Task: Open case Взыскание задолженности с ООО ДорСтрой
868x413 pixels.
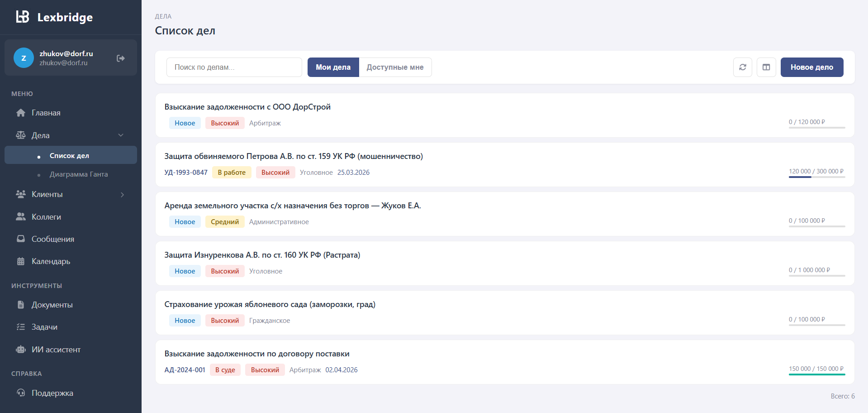Action: click(x=247, y=107)
